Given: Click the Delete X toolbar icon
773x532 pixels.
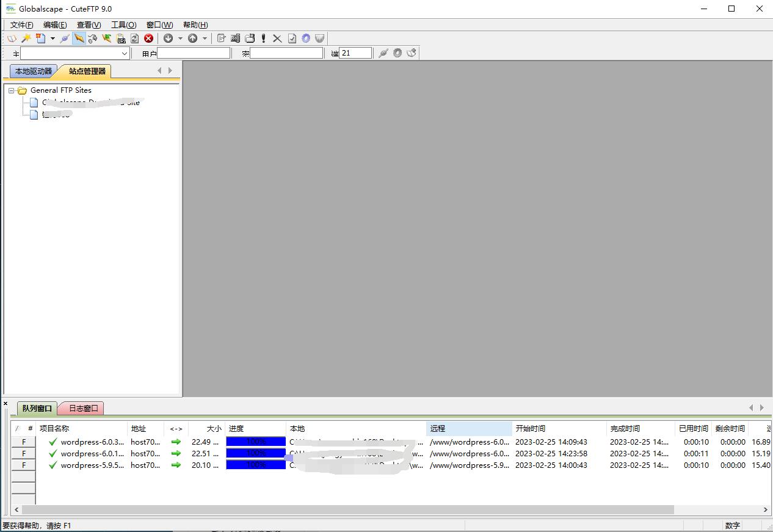Looking at the screenshot, I should (x=277, y=38).
